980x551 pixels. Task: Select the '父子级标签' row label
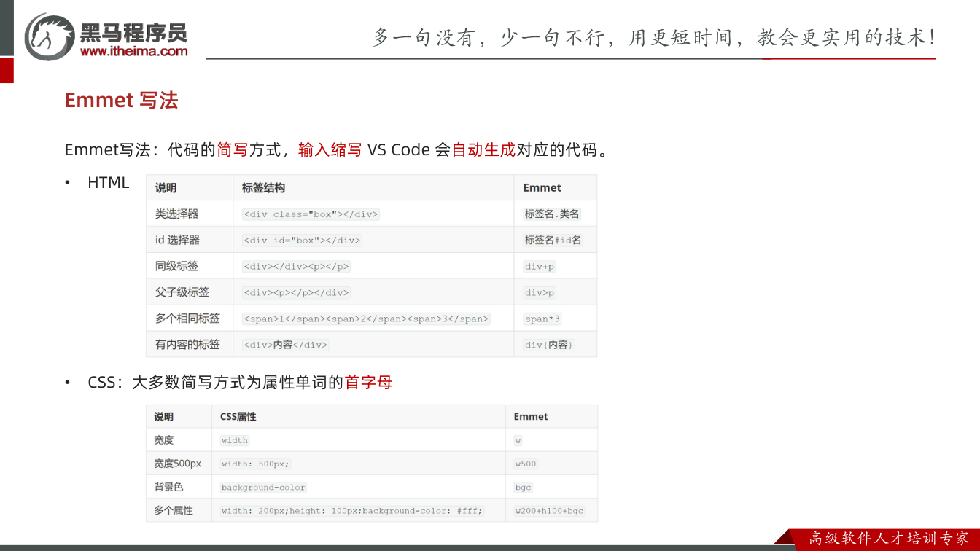pyautogui.click(x=182, y=292)
